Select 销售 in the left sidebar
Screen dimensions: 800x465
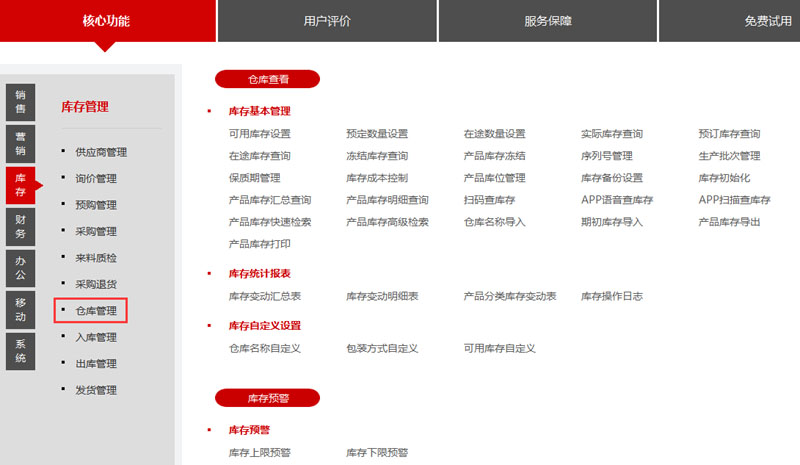pyautogui.click(x=20, y=101)
